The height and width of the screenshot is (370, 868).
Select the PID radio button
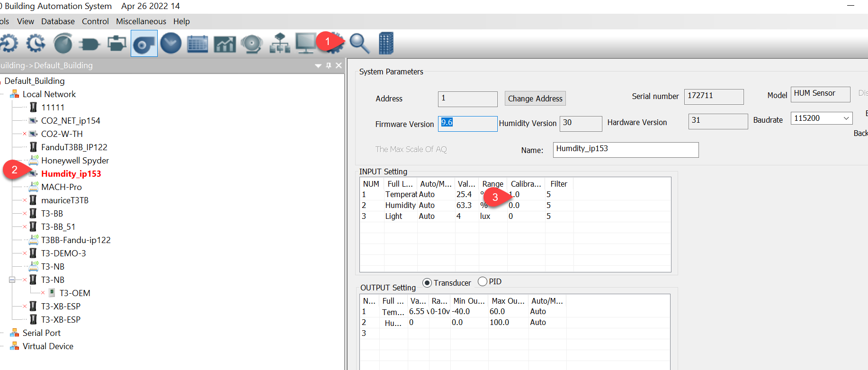[483, 282]
